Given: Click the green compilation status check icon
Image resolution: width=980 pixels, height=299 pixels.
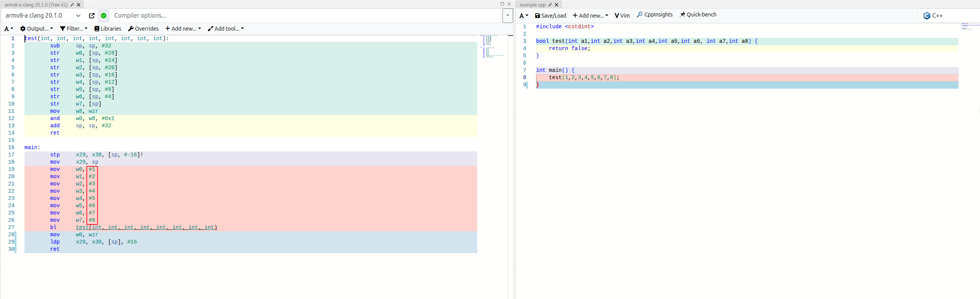Looking at the screenshot, I should [x=104, y=16].
